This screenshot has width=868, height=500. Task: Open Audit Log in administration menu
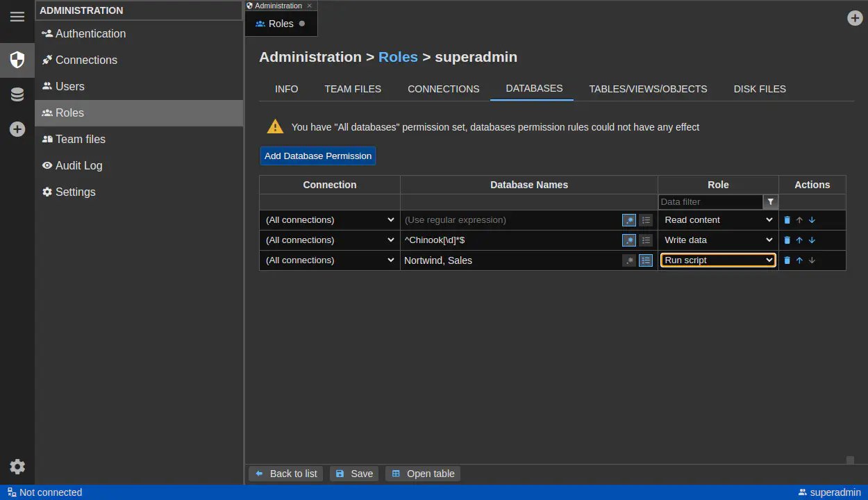tap(78, 165)
